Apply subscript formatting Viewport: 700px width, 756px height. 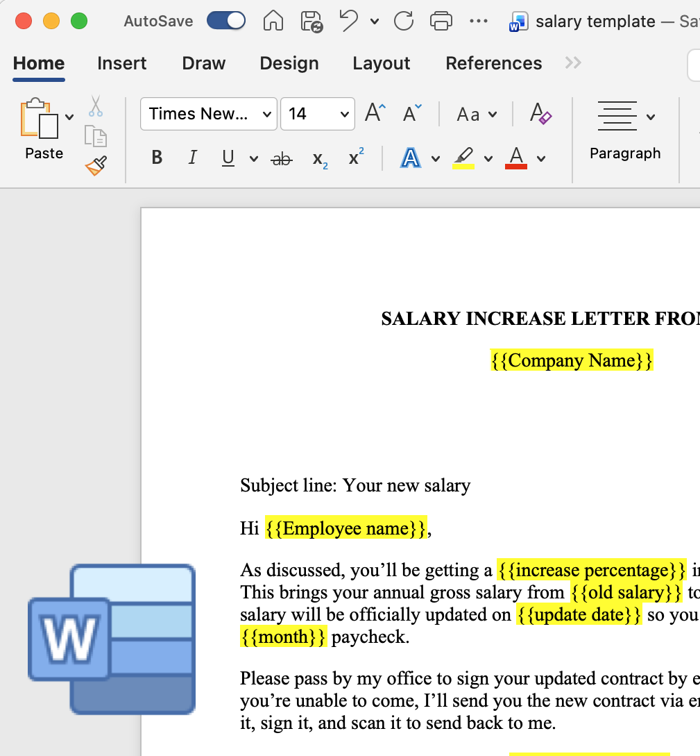pyautogui.click(x=318, y=160)
